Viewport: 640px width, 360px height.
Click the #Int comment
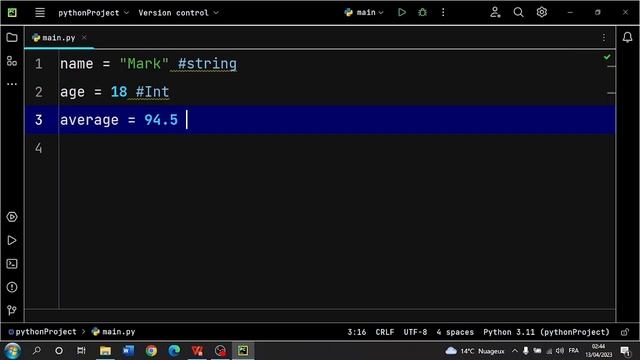[x=152, y=92]
